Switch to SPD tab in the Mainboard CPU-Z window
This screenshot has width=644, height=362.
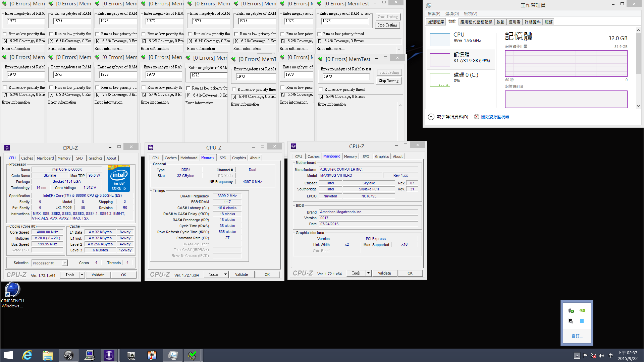pyautogui.click(x=366, y=157)
